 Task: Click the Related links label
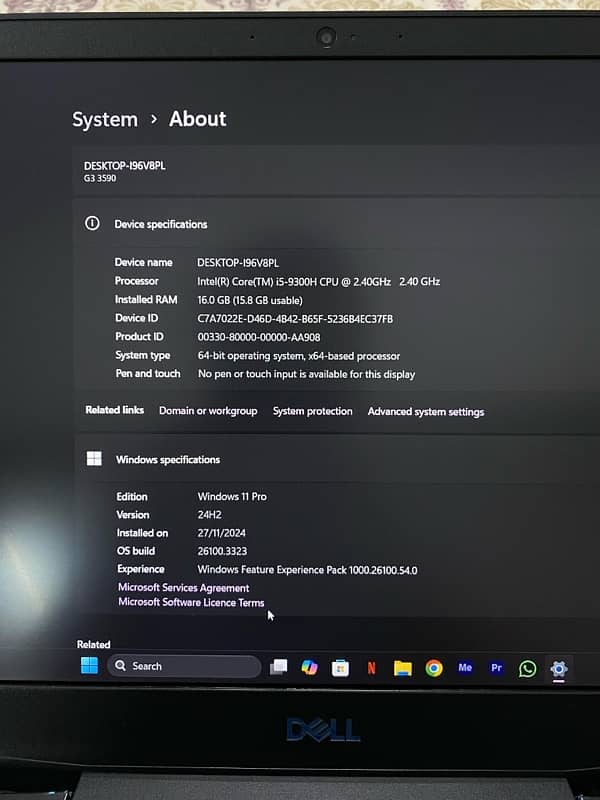click(115, 410)
